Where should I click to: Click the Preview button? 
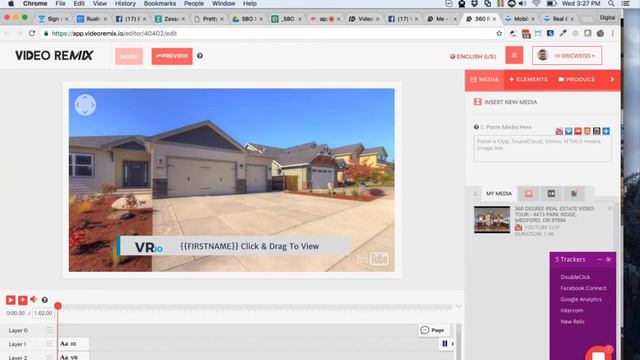pos(172,56)
